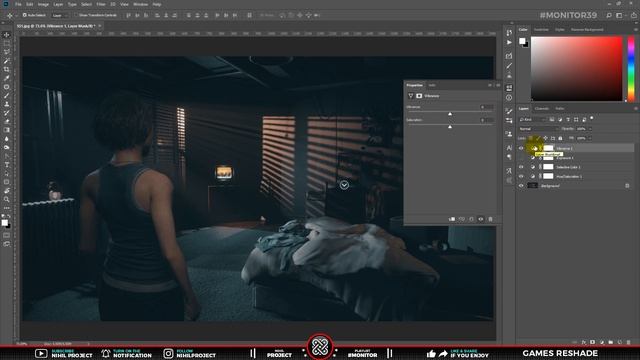
Task: Open the Auto-Select Layer dropdown
Action: [60, 15]
